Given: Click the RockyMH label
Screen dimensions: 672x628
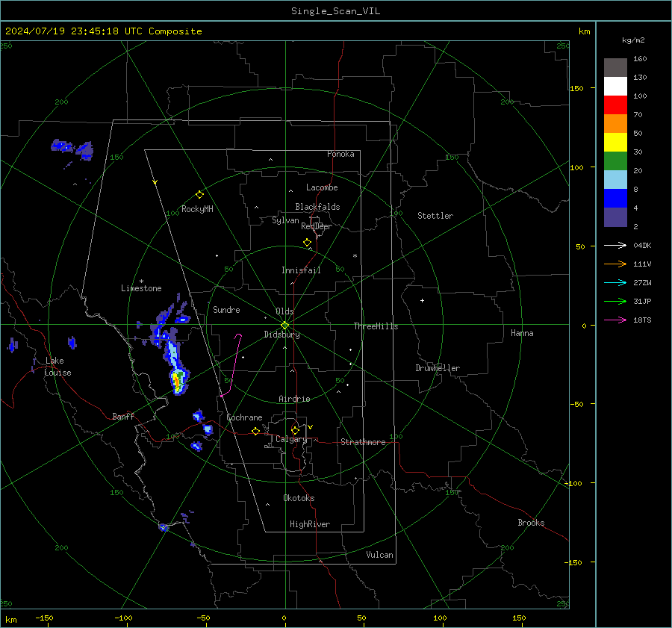Looking at the screenshot, I should pyautogui.click(x=197, y=209).
